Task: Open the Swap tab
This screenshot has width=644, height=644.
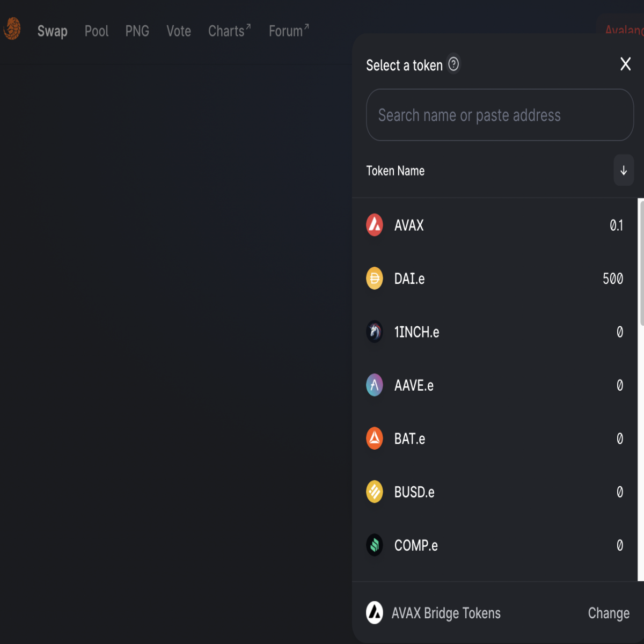Action: [53, 31]
